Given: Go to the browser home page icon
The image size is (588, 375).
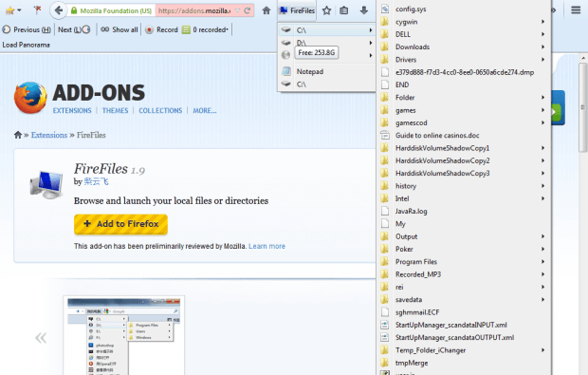Looking at the screenshot, I should pyautogui.click(x=266, y=10).
